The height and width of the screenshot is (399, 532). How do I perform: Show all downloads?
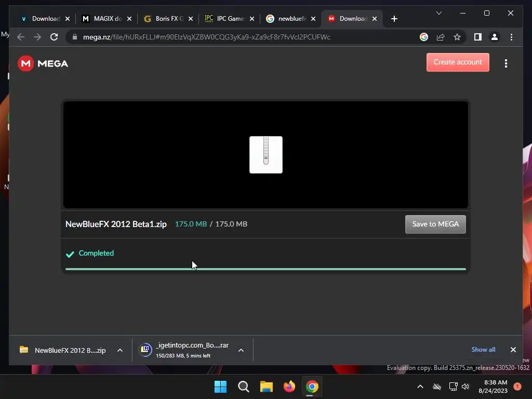tap(483, 350)
